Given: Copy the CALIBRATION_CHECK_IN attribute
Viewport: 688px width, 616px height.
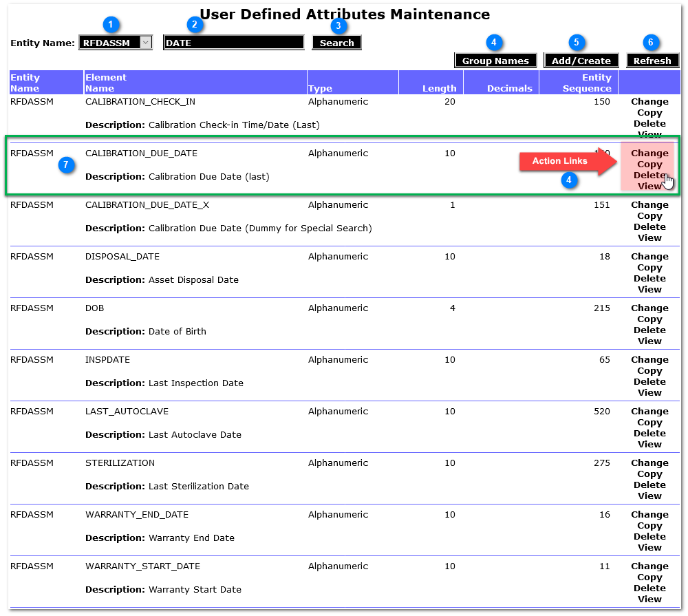Looking at the screenshot, I should tap(649, 112).
